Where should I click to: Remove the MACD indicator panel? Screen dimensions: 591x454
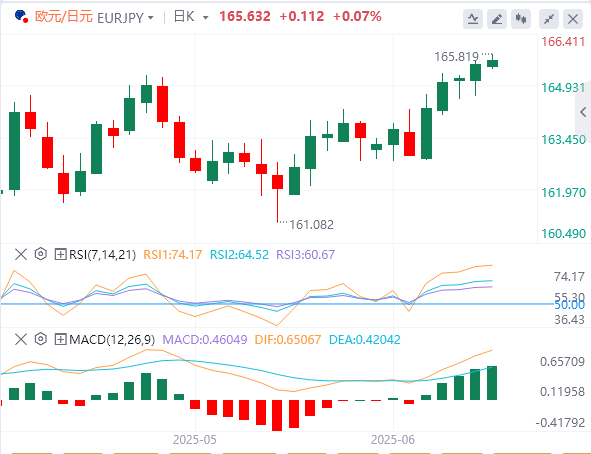point(21,339)
